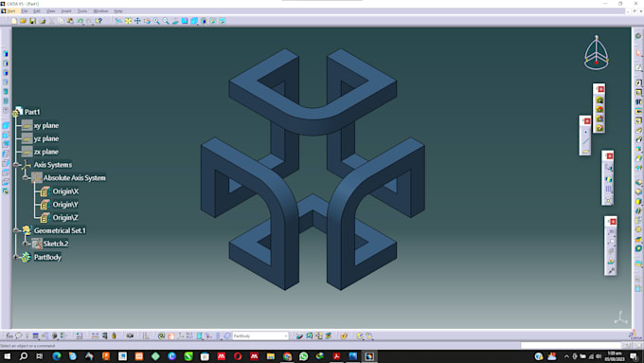Open the PartBody current-body dropdown

click(285, 336)
